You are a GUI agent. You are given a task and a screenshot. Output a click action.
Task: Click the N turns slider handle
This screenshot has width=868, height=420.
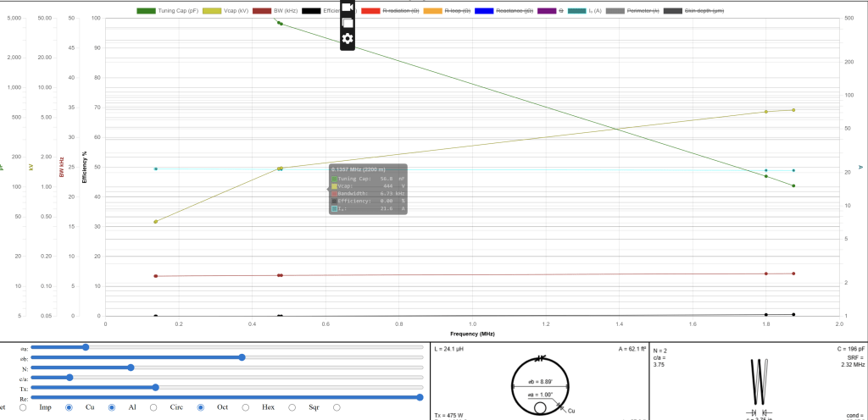pos(131,367)
